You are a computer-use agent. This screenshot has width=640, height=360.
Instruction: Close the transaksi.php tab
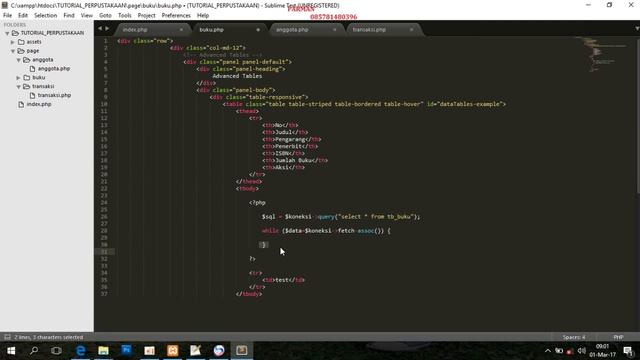click(411, 30)
